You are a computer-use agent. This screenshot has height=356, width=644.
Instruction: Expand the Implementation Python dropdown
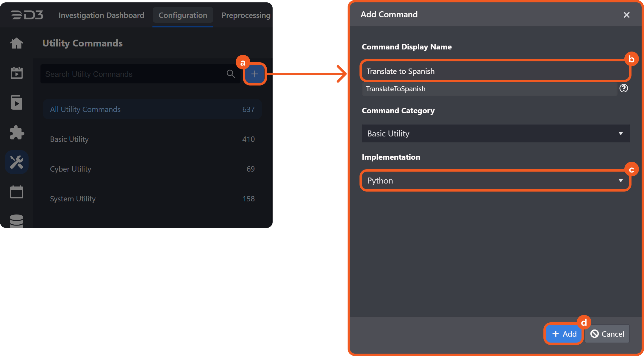[495, 181]
